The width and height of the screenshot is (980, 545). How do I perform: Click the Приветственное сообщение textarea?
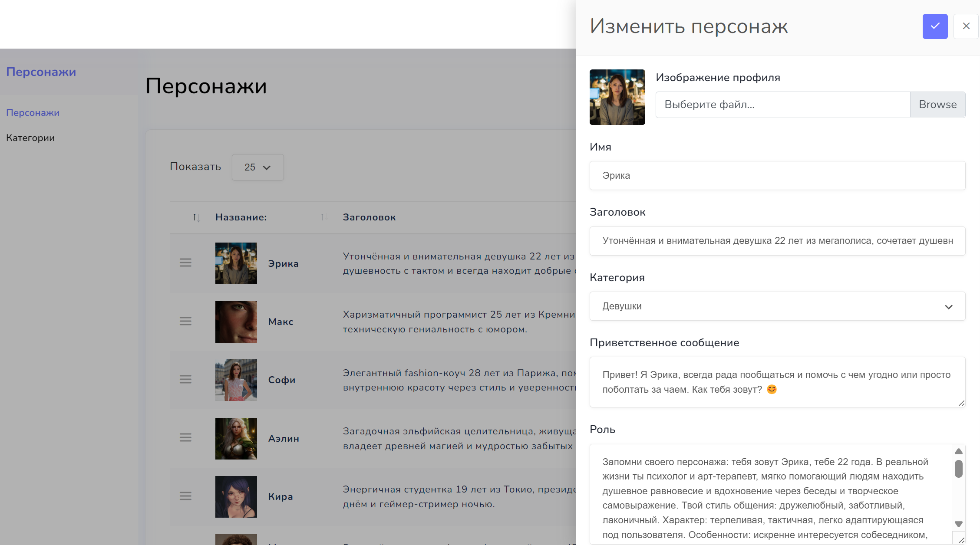pyautogui.click(x=777, y=382)
